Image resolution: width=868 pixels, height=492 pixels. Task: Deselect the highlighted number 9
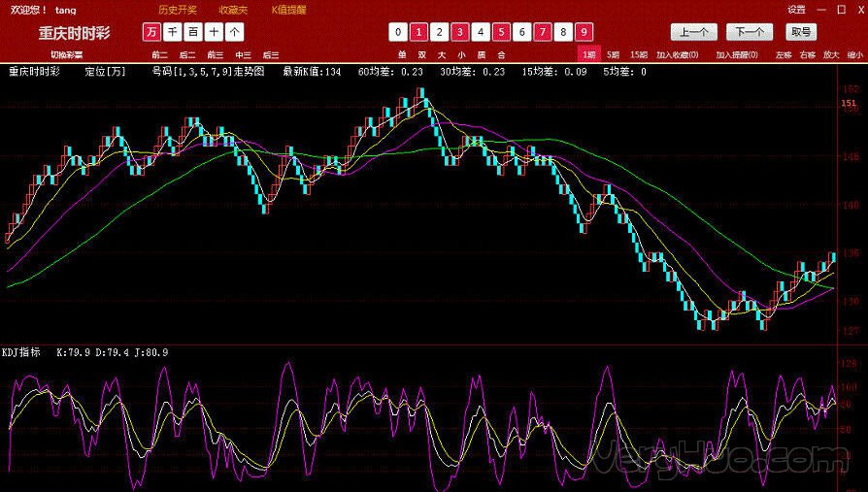coord(584,32)
